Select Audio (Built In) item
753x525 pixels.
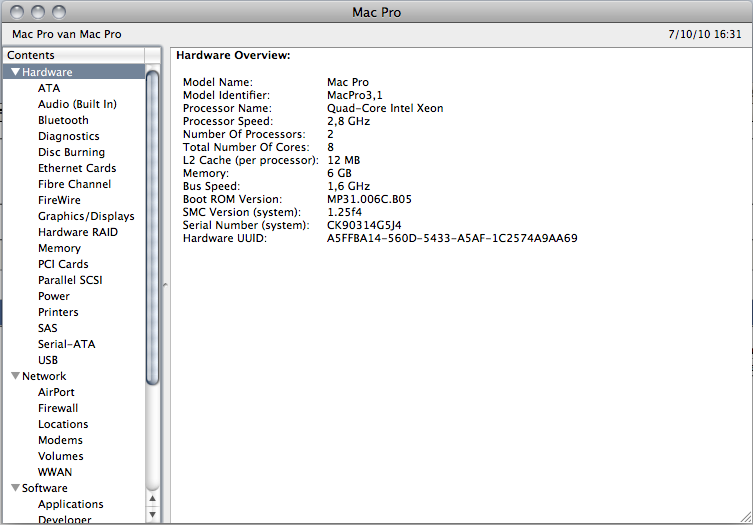[x=77, y=104]
